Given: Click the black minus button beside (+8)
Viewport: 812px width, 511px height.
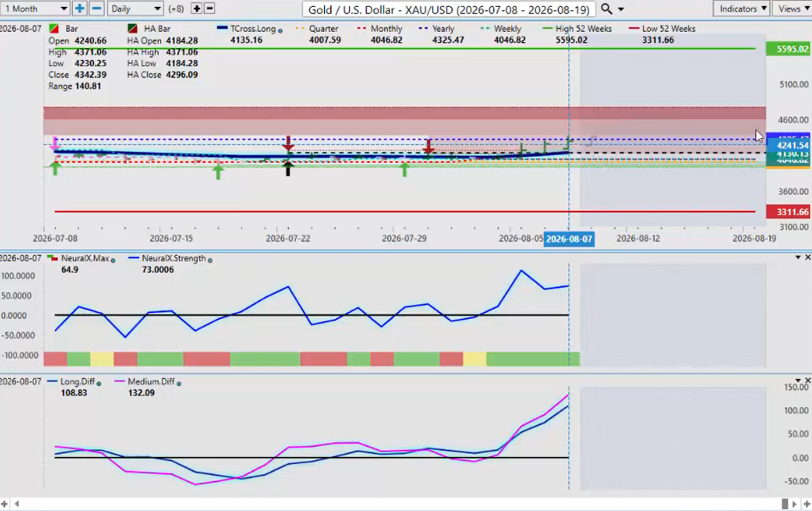Looking at the screenshot, I should [210, 9].
